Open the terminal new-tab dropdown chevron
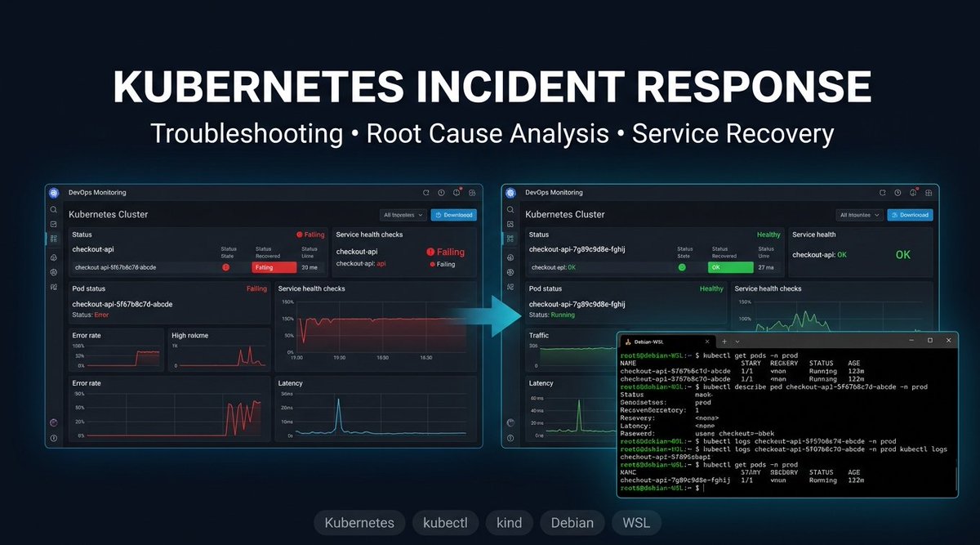The width and height of the screenshot is (980, 545). [737, 341]
